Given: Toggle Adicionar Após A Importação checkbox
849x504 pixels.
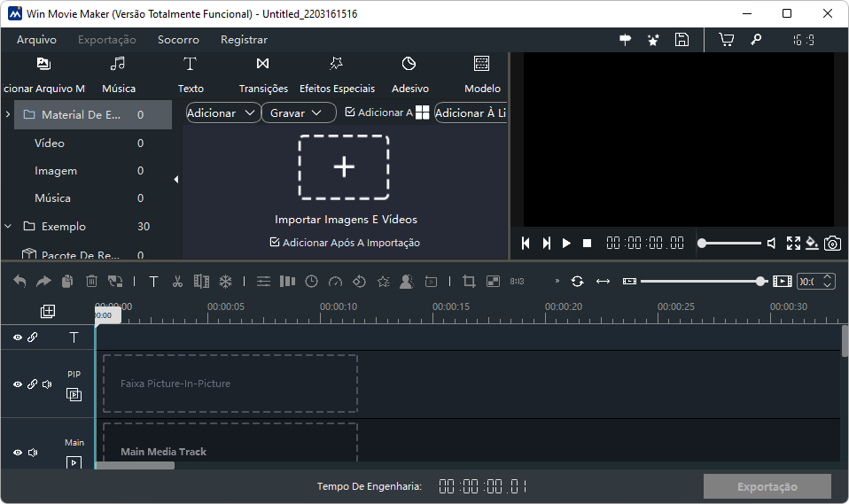Looking at the screenshot, I should tap(275, 243).
